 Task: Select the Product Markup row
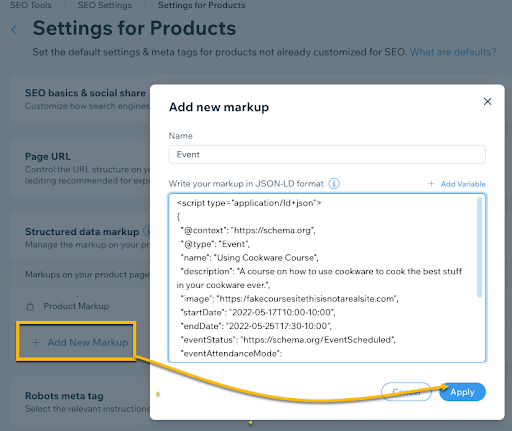click(x=80, y=306)
